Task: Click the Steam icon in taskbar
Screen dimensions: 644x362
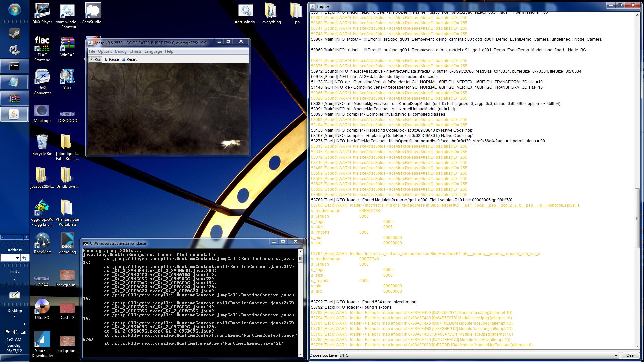Action: 14,34
